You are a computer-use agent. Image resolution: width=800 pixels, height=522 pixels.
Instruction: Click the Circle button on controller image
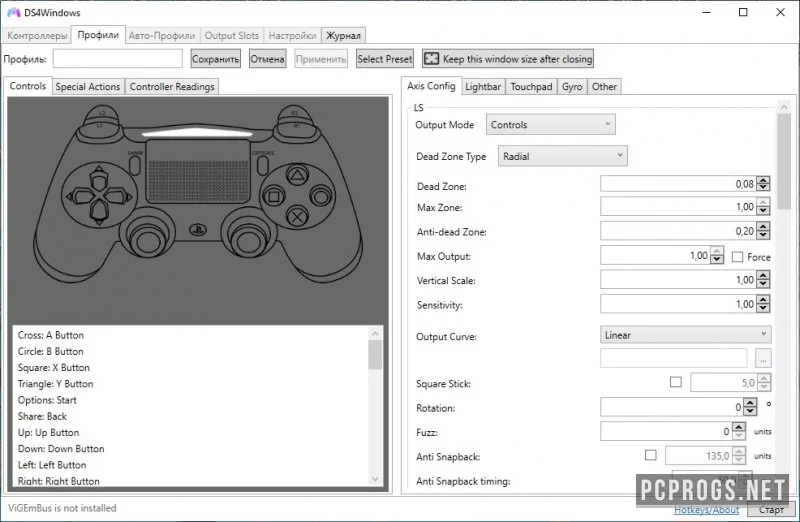click(x=321, y=196)
